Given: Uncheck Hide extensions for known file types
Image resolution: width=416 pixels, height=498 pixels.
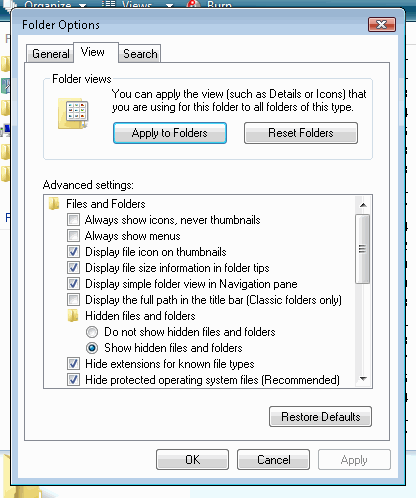Looking at the screenshot, I should [73, 364].
